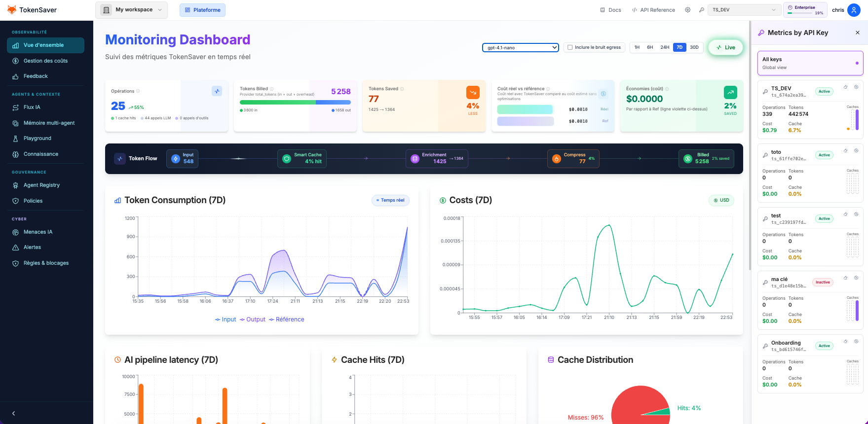Image resolution: width=868 pixels, height=424 pixels.
Task: Open Mémoire multi-agent page
Action: (45, 123)
